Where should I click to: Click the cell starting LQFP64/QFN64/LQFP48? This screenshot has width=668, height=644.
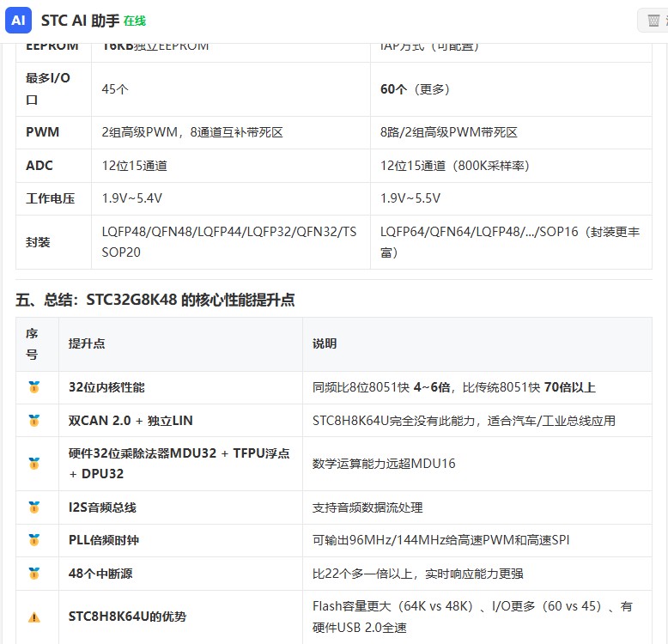510,242
